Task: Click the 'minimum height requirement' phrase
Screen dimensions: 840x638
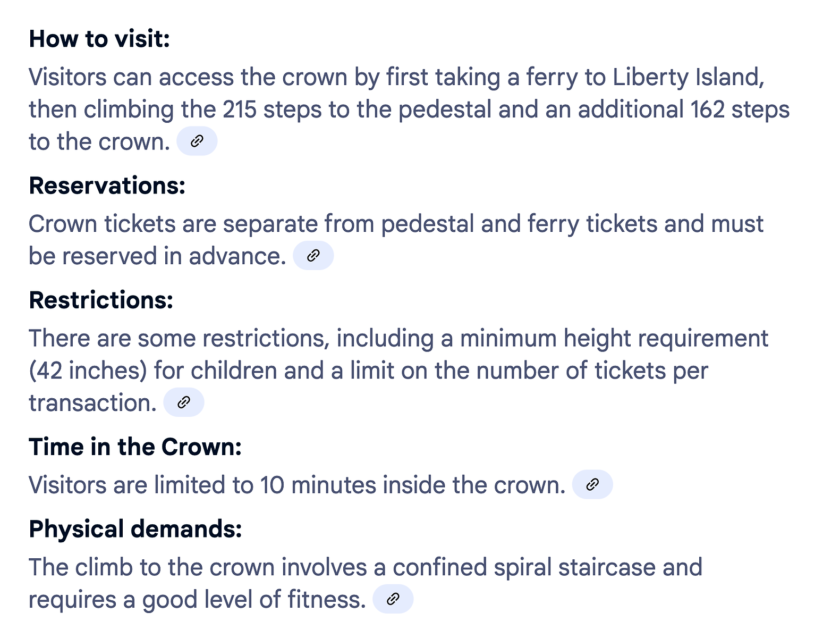Action: pyautogui.click(x=614, y=339)
